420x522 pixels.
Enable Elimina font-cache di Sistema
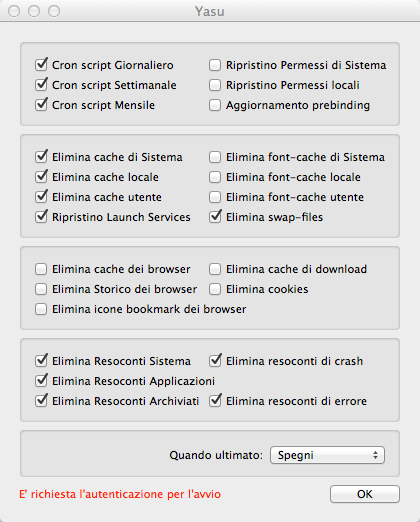coord(215,157)
